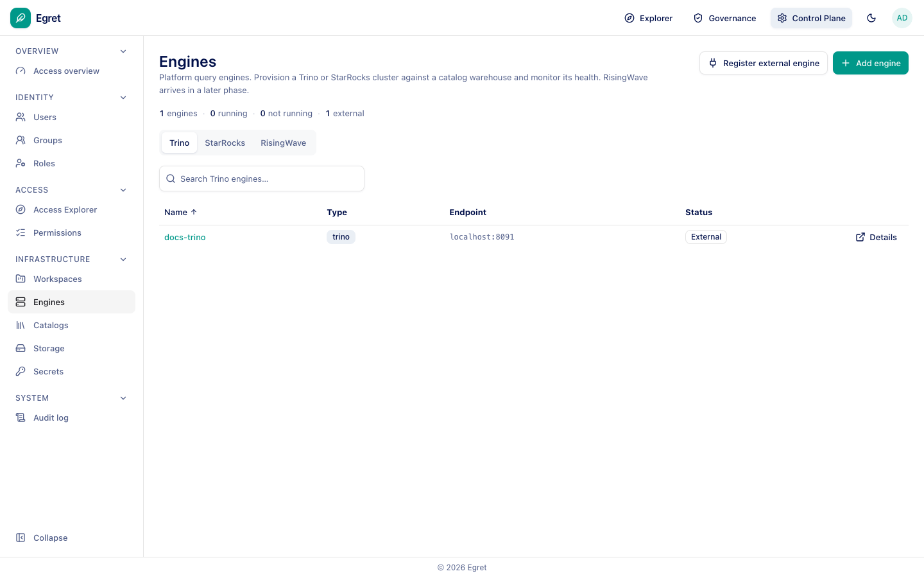Open Access overview via its gauge icon
This screenshot has height=578, width=924.
click(21, 71)
